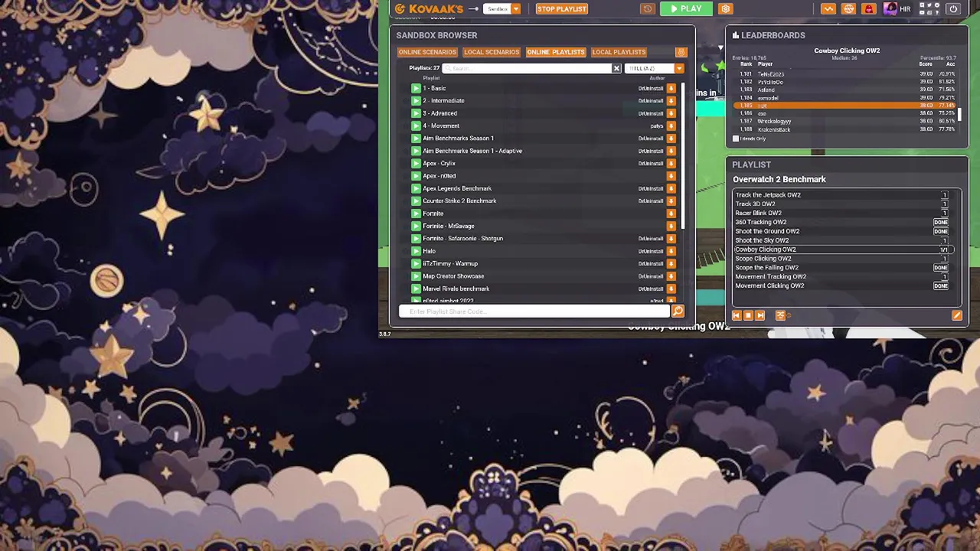Open settings gear next to Play
The image size is (980, 551).
[726, 9]
